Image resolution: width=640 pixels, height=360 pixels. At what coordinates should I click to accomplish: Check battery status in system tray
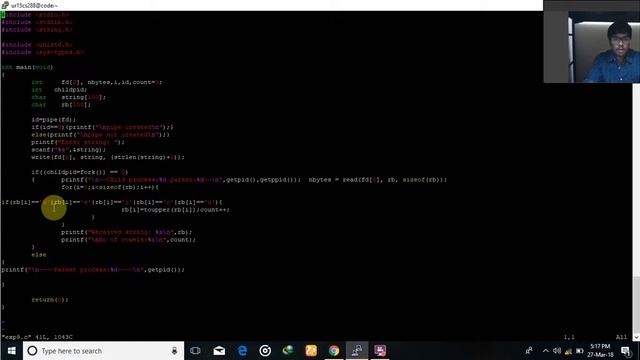pos(580,351)
